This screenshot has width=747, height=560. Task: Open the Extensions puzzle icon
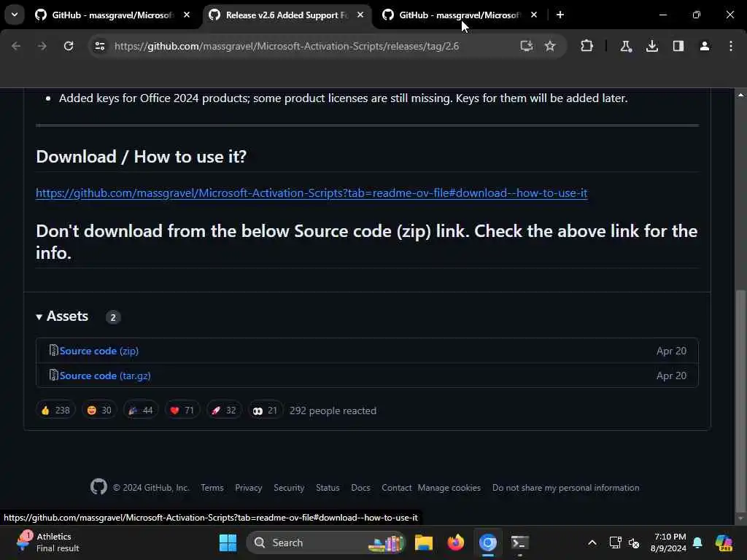tap(587, 46)
